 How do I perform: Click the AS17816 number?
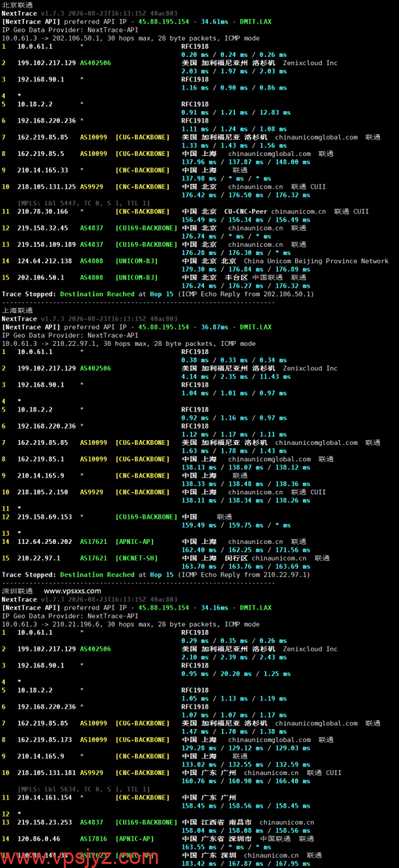point(94,839)
